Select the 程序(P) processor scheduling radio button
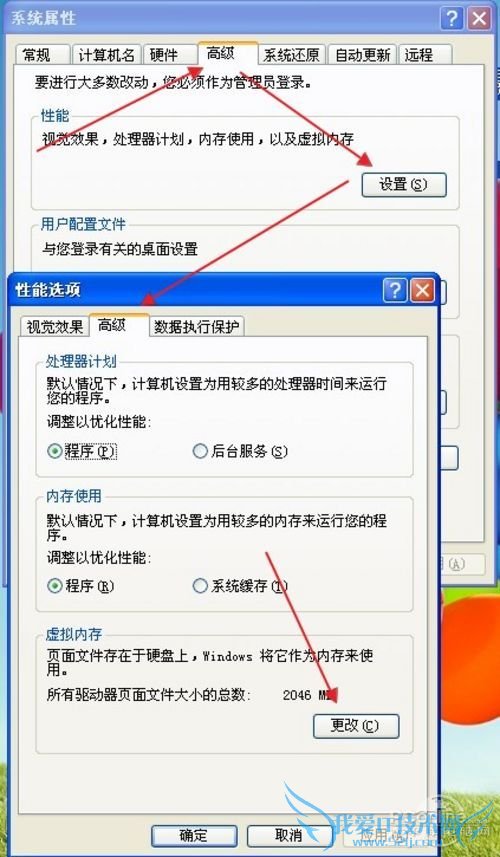 [x=54, y=451]
